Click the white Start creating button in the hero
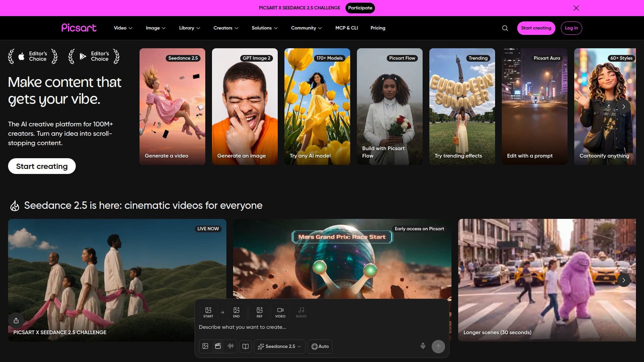This screenshot has height=362, width=644. (x=42, y=166)
